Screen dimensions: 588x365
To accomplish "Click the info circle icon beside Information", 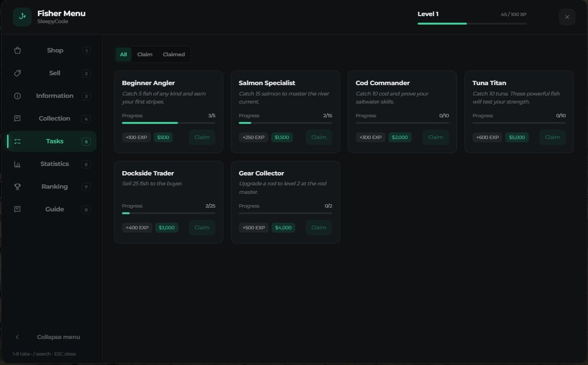I will pos(18,96).
